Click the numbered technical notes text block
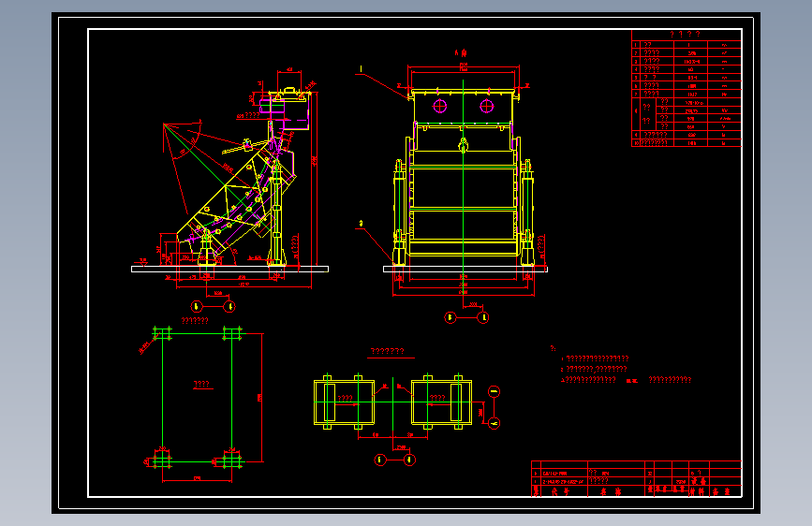The image size is (812, 526). pos(622,365)
